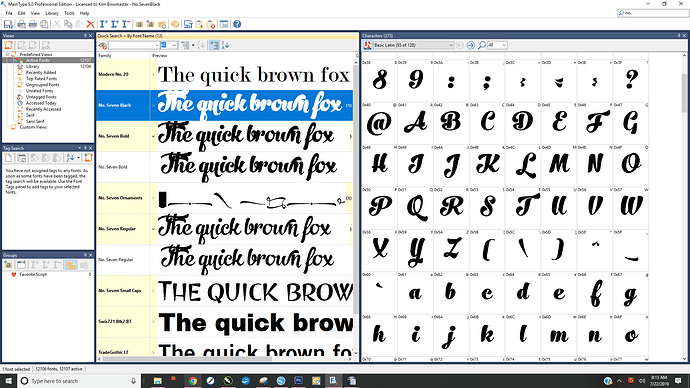Click the red Delete X icon in the toolbar
This screenshot has width=690, height=388.
[91, 24]
